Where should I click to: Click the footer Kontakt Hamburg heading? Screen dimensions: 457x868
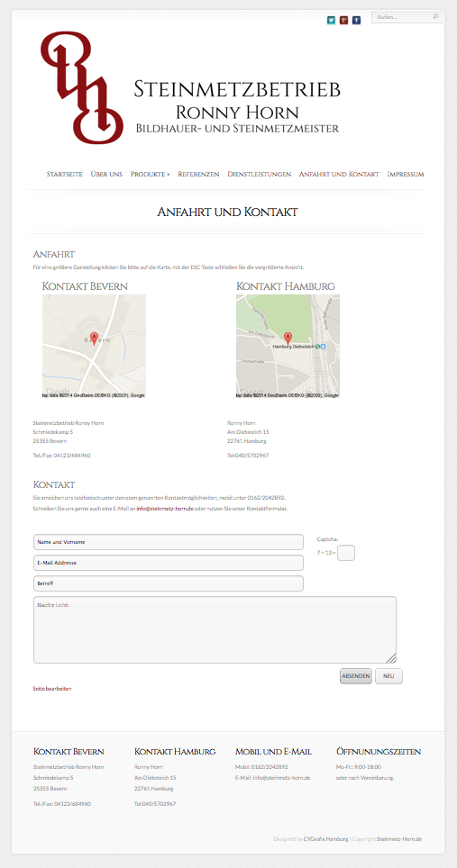pyautogui.click(x=175, y=752)
